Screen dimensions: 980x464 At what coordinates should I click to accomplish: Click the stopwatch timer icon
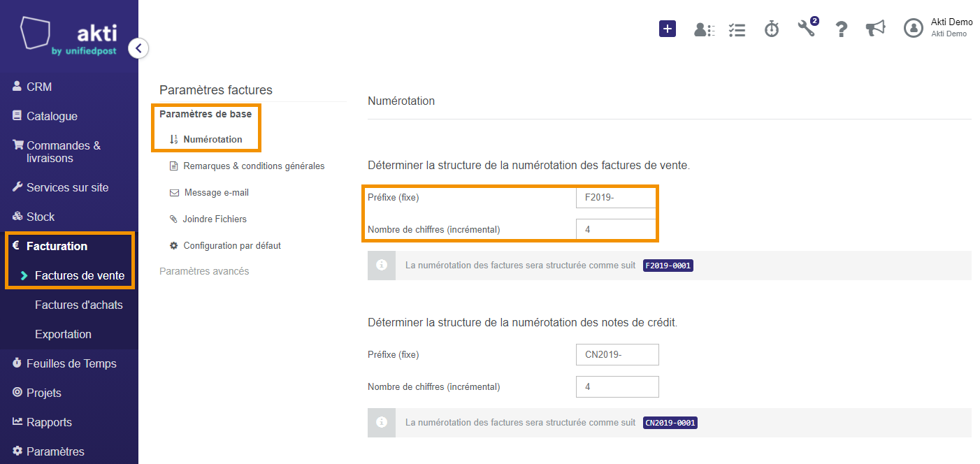(772, 29)
